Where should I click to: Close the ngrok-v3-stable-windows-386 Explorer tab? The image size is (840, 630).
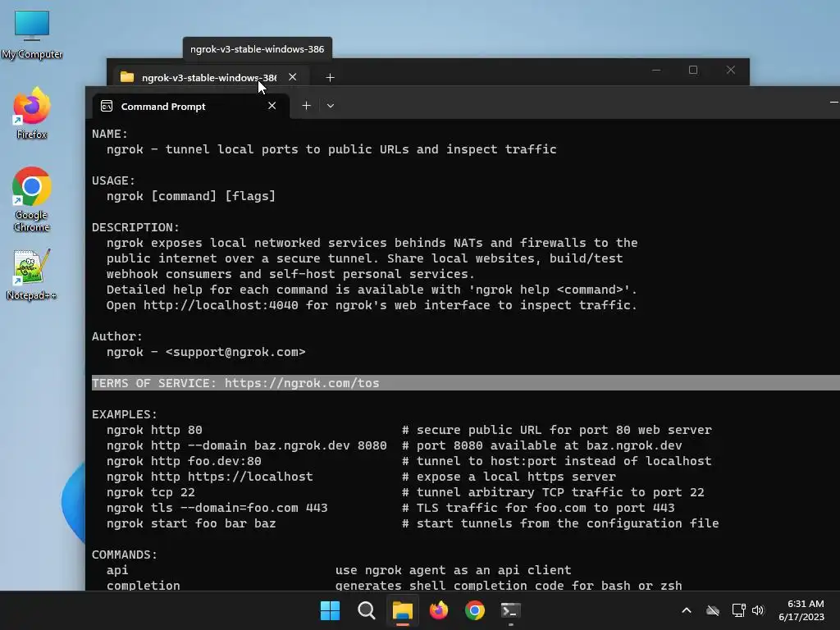293,77
